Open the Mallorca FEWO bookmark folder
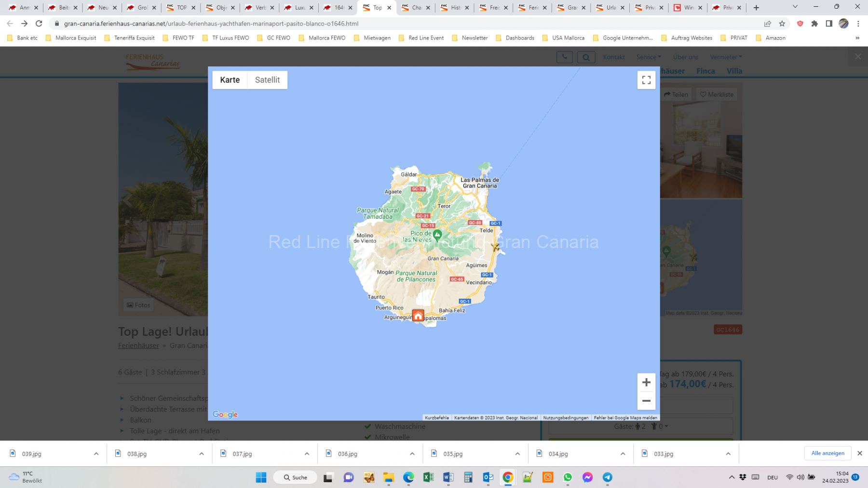868x488 pixels. (322, 38)
